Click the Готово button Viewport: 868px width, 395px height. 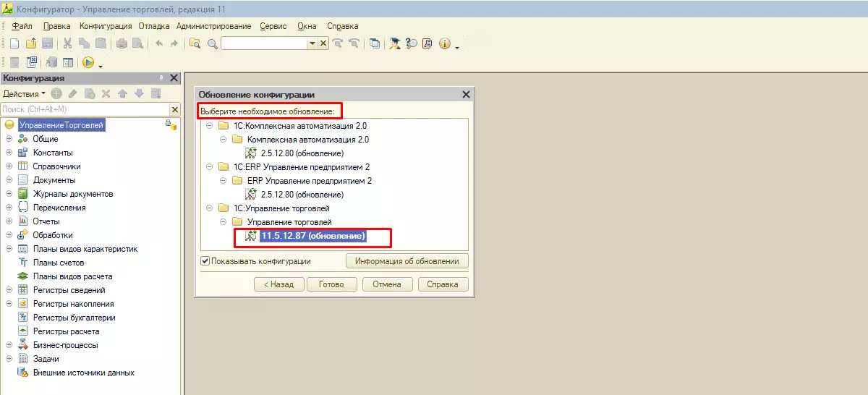click(331, 284)
